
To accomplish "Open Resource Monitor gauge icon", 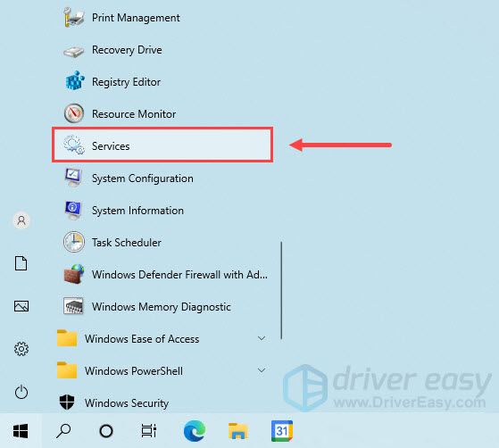I will 74,113.
